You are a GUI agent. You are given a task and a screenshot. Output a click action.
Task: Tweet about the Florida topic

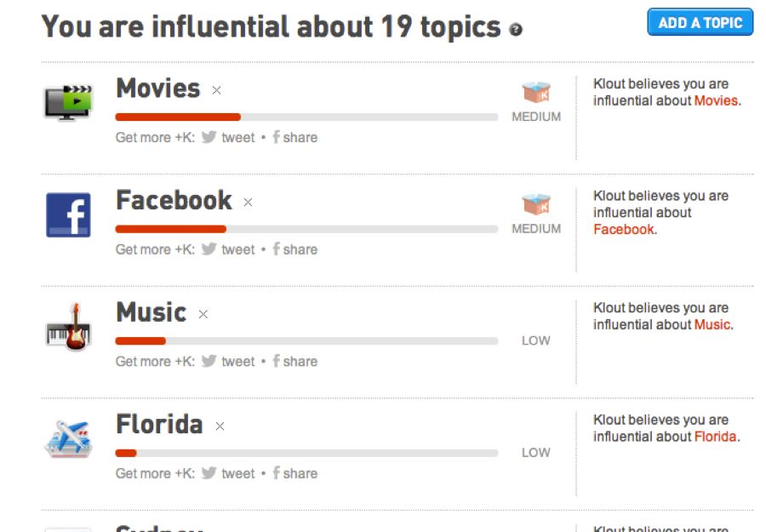tap(238, 473)
